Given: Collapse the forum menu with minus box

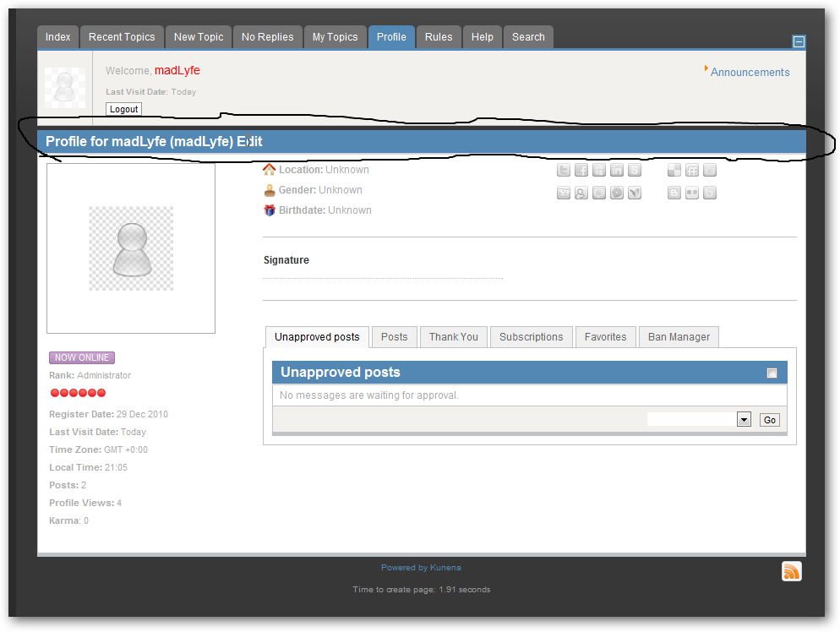Looking at the screenshot, I should pyautogui.click(x=799, y=41).
